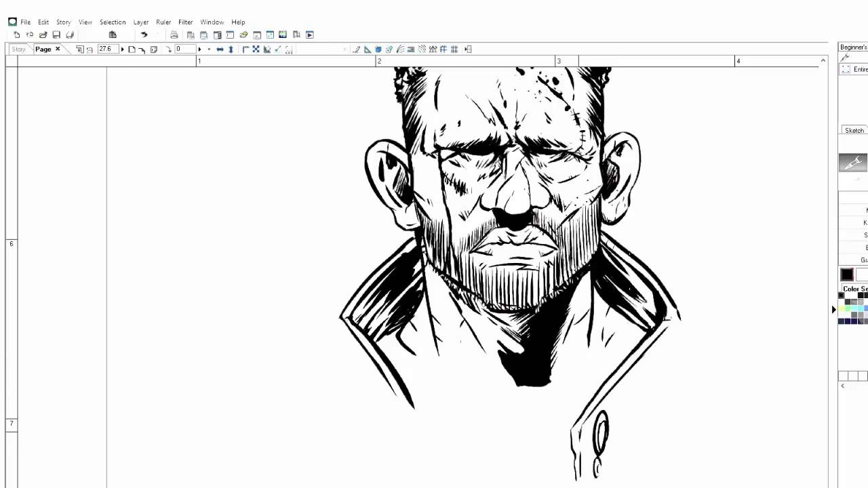Expand the Beginner's Assistant panel
868x488 pixels.
pos(853,46)
